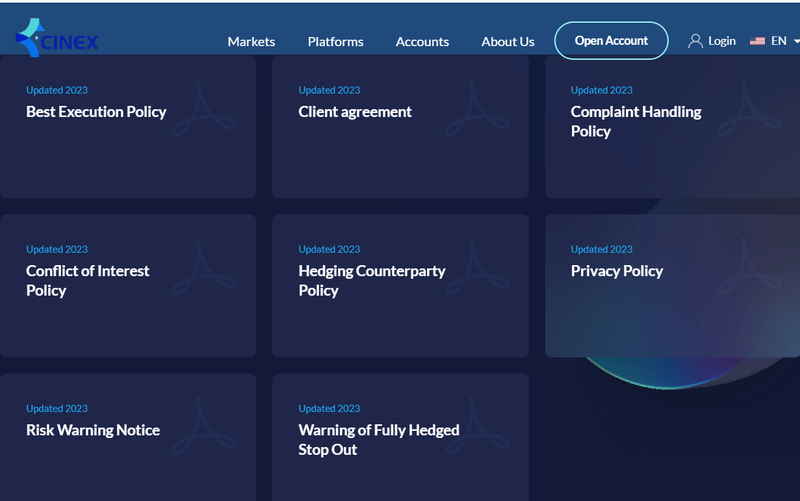Click 'Updated 2023' above Complaint Handling Policy
This screenshot has width=800, height=501.
[602, 90]
